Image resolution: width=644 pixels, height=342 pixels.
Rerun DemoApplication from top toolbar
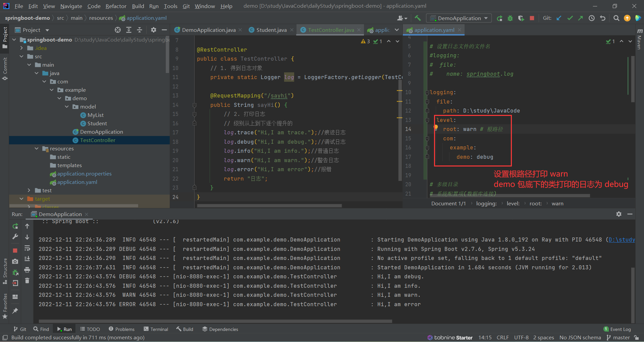(x=499, y=18)
